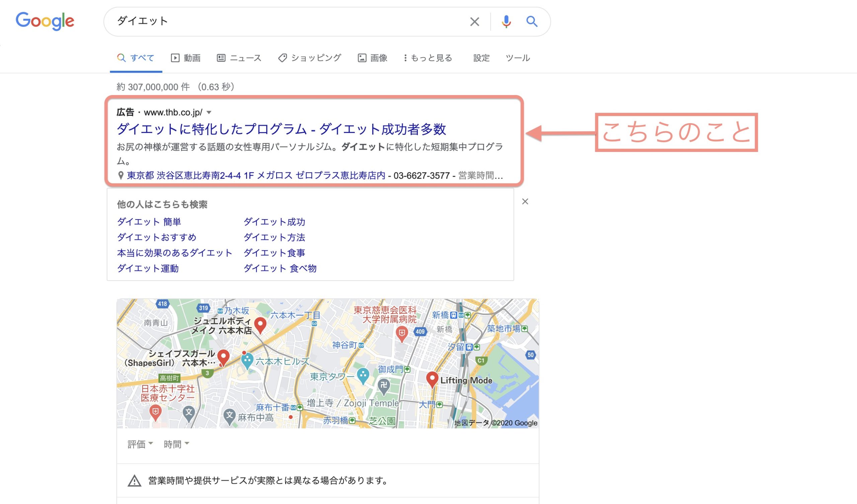This screenshot has width=857, height=504.
Task: Open the 時間 filter dropdown
Action: point(176,444)
